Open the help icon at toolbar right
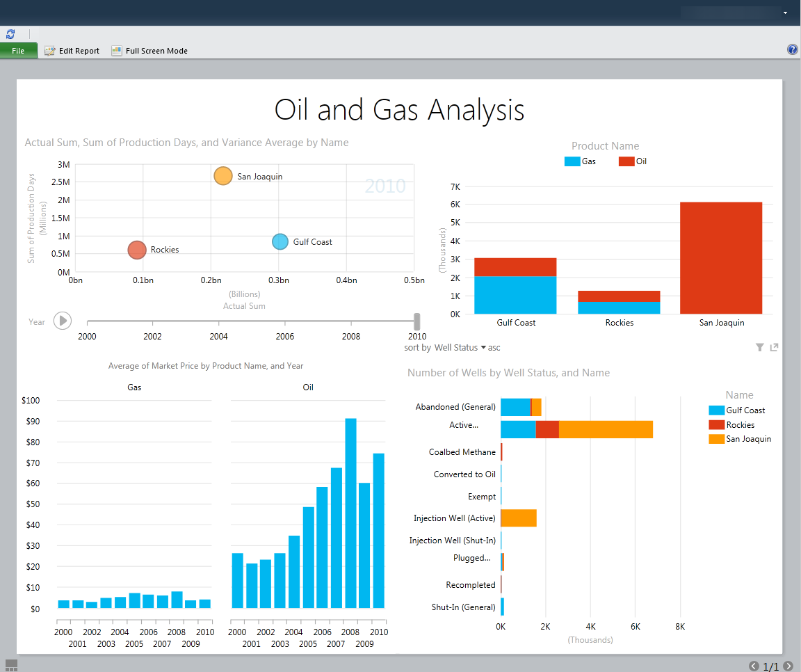This screenshot has height=672, width=801. point(792,49)
